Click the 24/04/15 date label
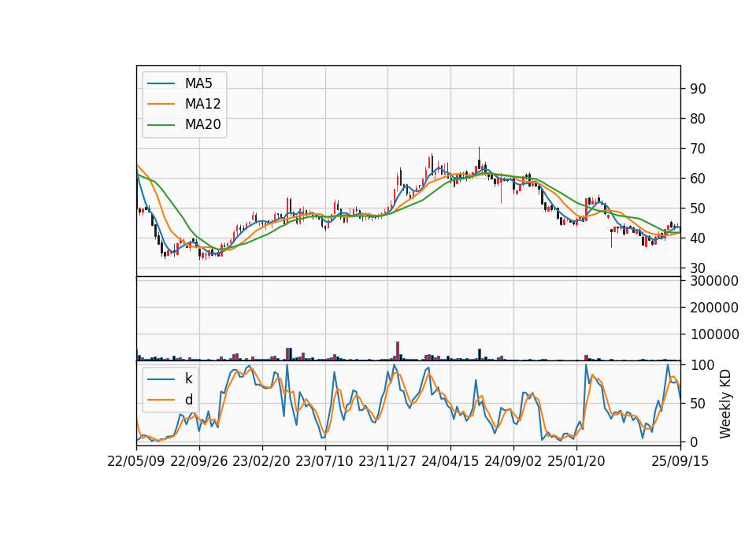 coord(450,461)
